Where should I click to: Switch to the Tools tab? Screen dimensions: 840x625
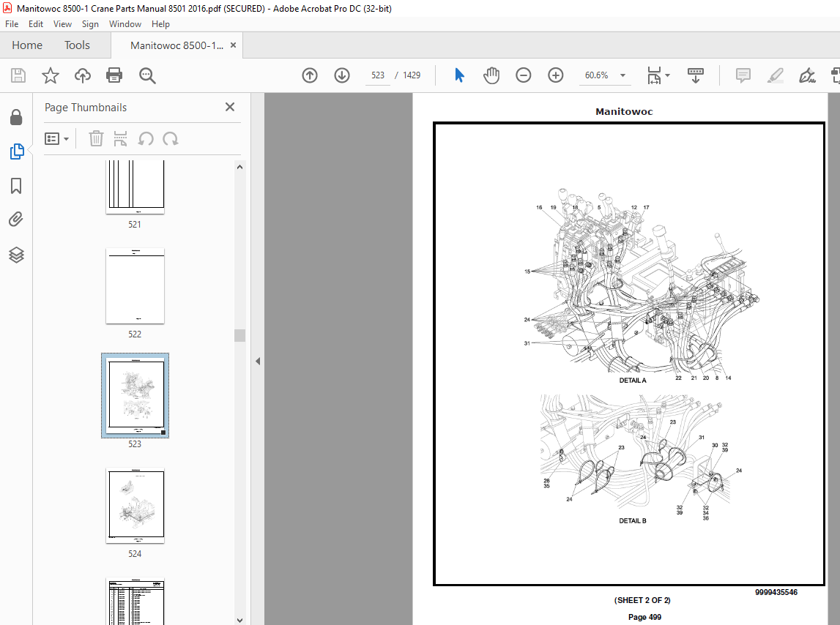[77, 45]
